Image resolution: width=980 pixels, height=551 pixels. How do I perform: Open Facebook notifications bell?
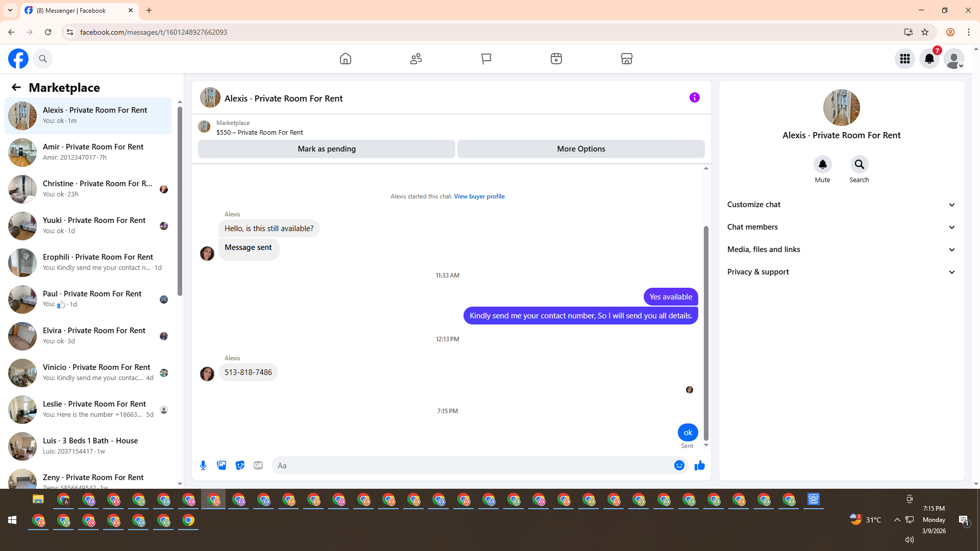[929, 59]
